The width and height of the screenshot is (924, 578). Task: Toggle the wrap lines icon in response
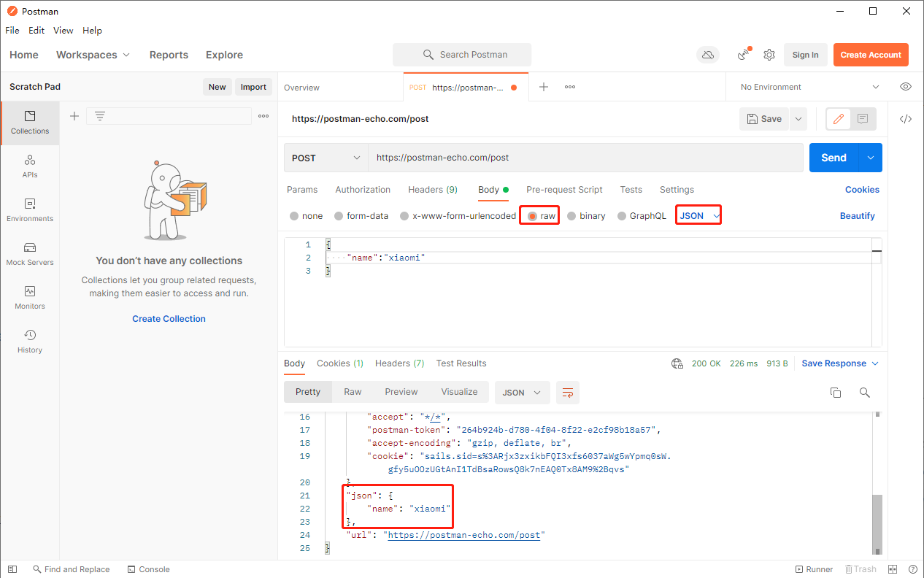click(568, 393)
